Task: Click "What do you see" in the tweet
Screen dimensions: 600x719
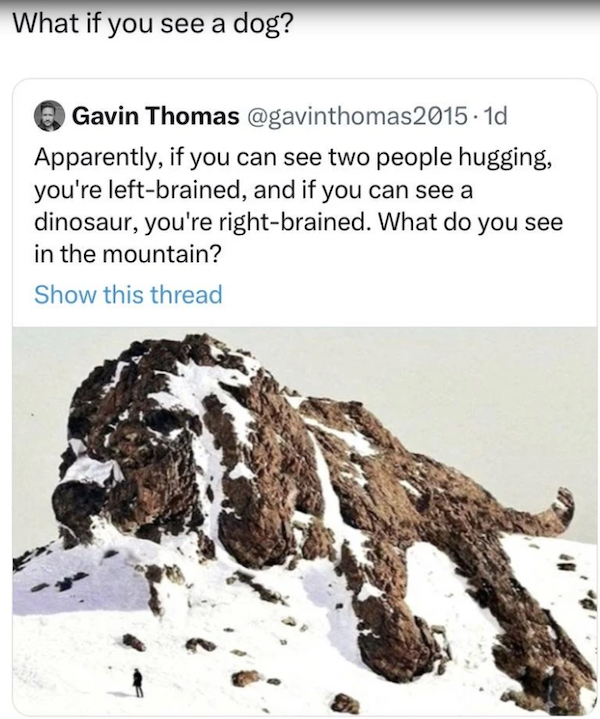Action: (x=470, y=222)
